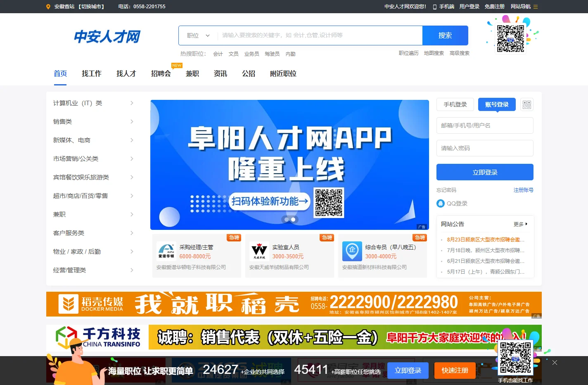Click the 忘记密码 link
Viewport: 588px width, 385px height.
tap(446, 190)
